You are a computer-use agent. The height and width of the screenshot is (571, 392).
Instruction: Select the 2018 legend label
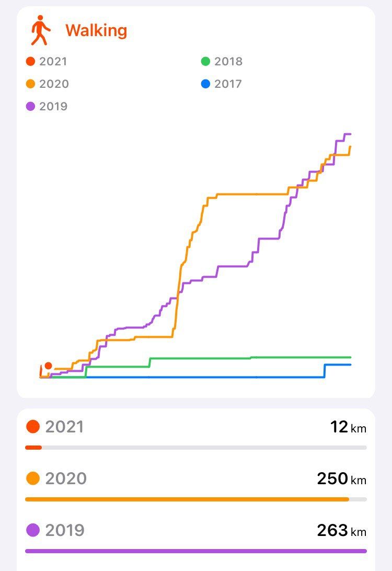pyautogui.click(x=228, y=61)
